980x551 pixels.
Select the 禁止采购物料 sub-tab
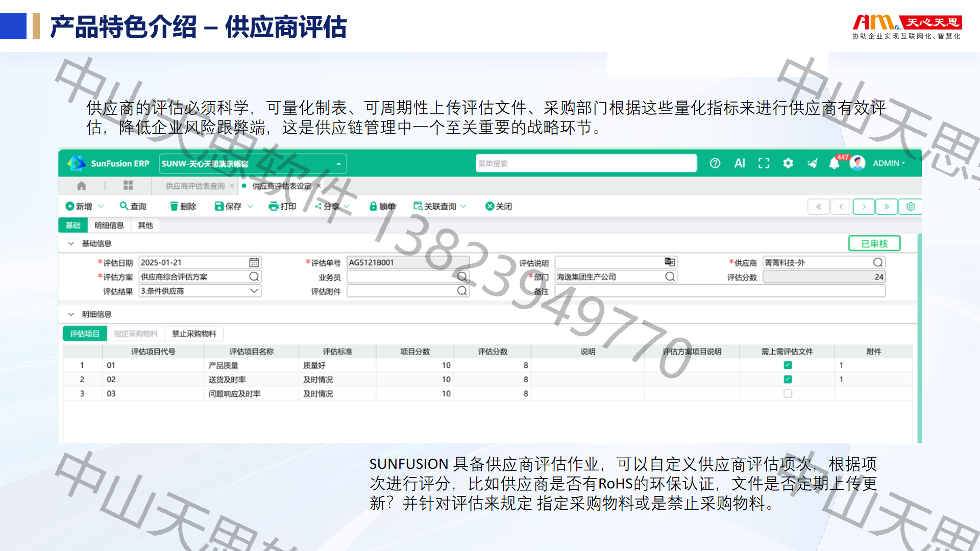pos(194,334)
